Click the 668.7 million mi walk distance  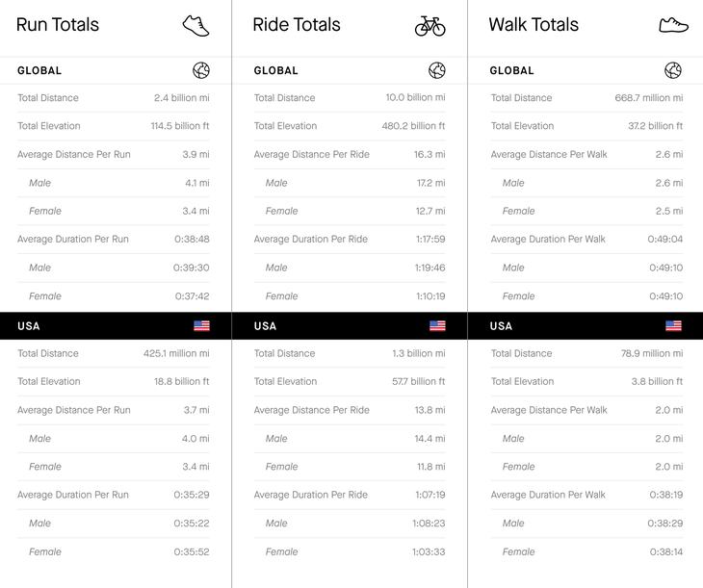(x=648, y=98)
